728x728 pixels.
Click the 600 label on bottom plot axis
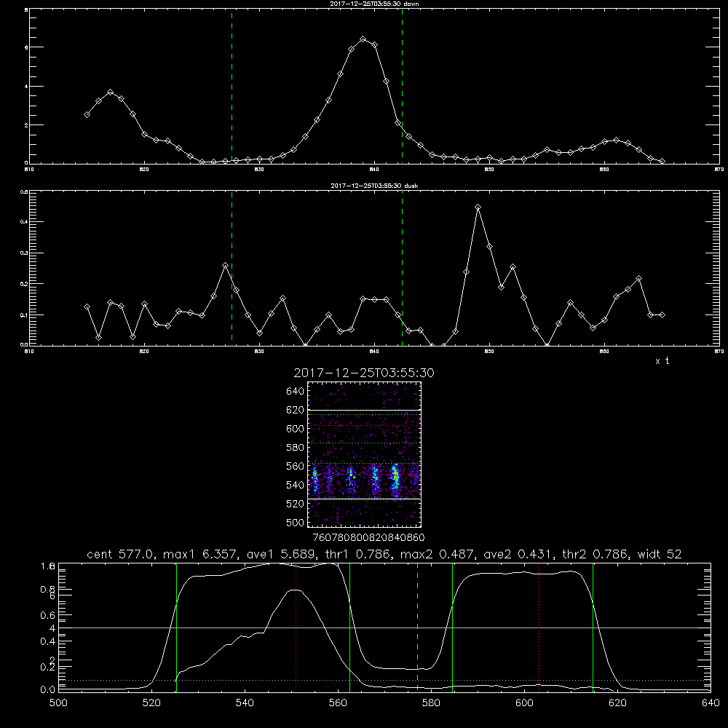524,703
